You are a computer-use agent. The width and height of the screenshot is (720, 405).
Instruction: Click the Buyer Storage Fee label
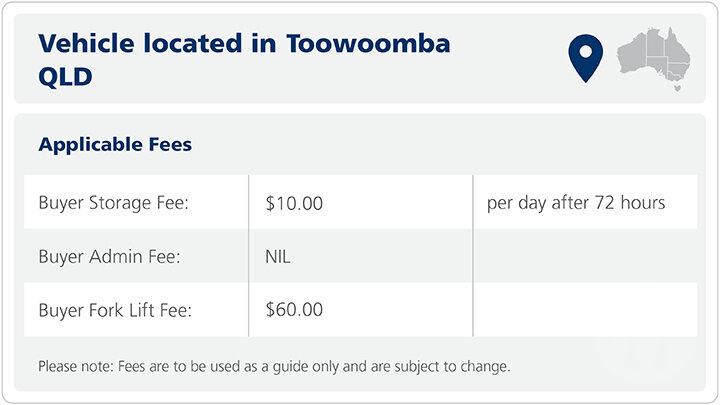(113, 203)
